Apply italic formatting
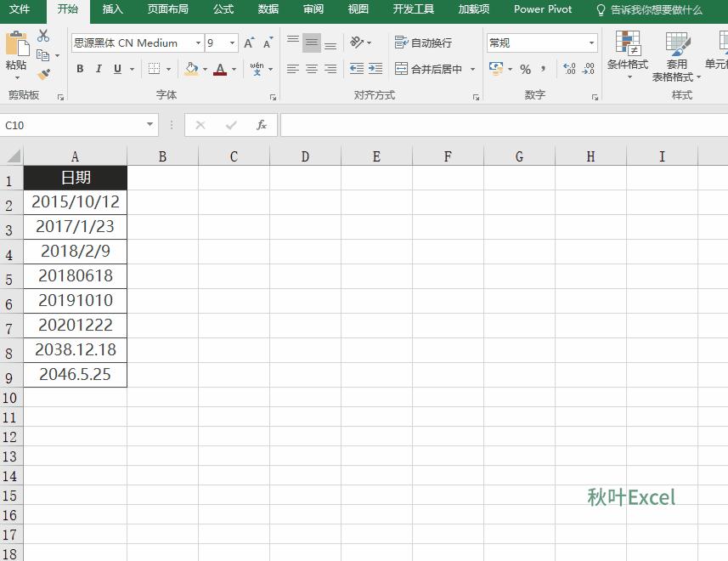 coord(98,69)
